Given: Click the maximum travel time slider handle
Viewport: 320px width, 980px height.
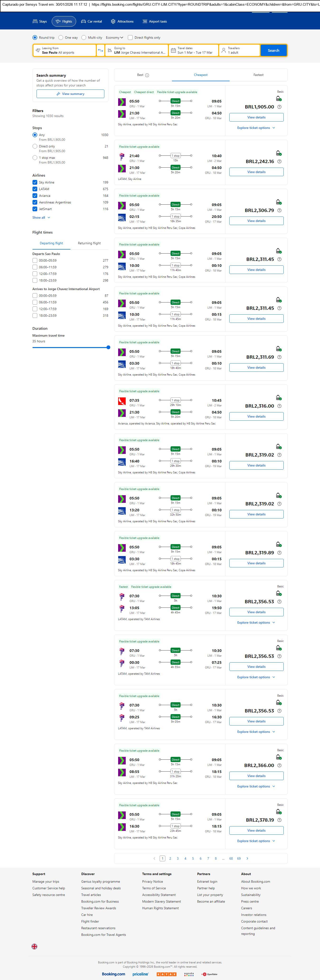Looking at the screenshot, I should (108, 347).
